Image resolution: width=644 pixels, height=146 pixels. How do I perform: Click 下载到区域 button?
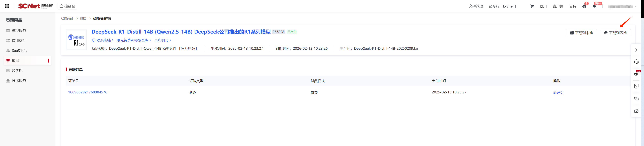point(615,33)
